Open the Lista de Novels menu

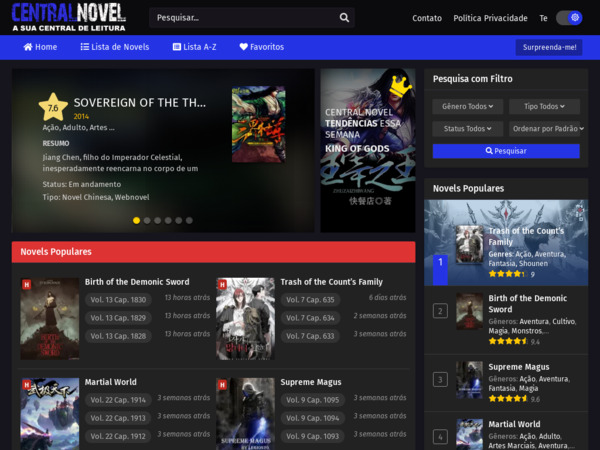[x=115, y=47]
